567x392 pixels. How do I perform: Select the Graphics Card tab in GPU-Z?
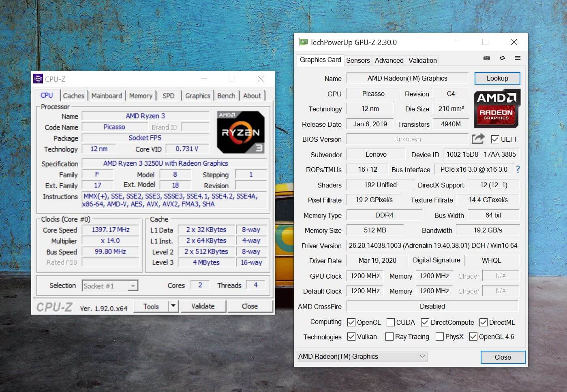[321, 60]
